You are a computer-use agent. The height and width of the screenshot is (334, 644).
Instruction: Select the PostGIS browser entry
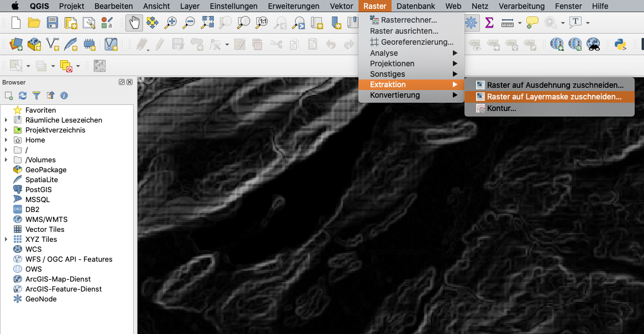pyautogui.click(x=38, y=190)
